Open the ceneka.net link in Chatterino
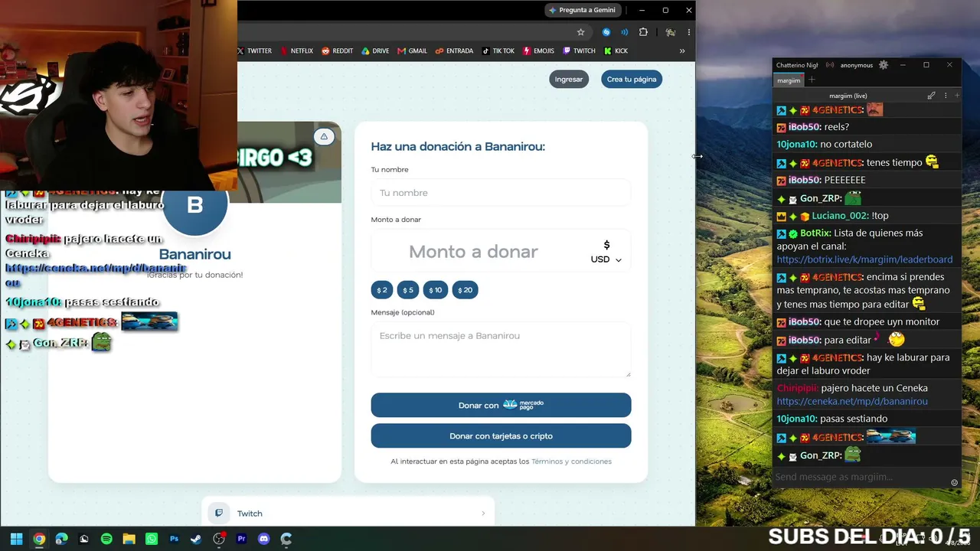Image resolution: width=980 pixels, height=551 pixels. tap(852, 401)
